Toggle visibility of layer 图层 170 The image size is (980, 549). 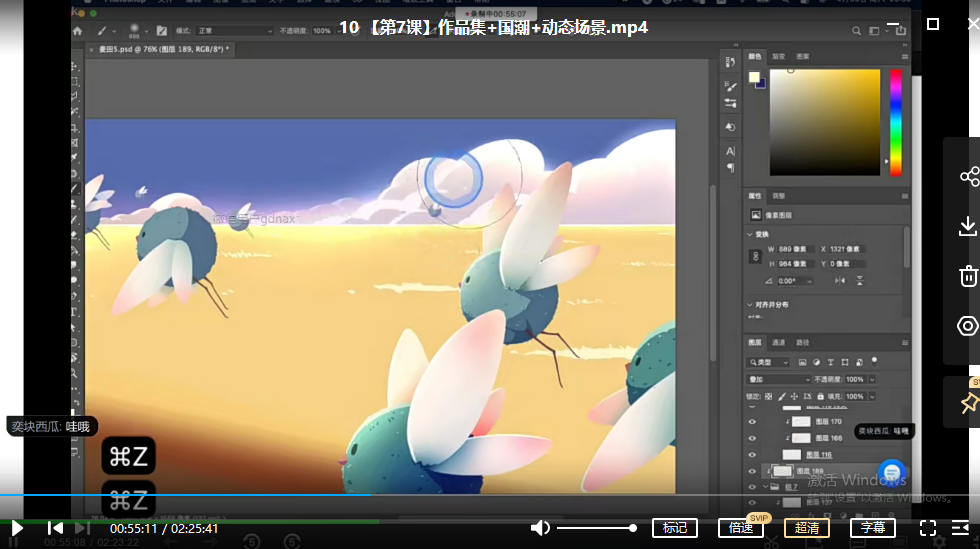(x=753, y=422)
